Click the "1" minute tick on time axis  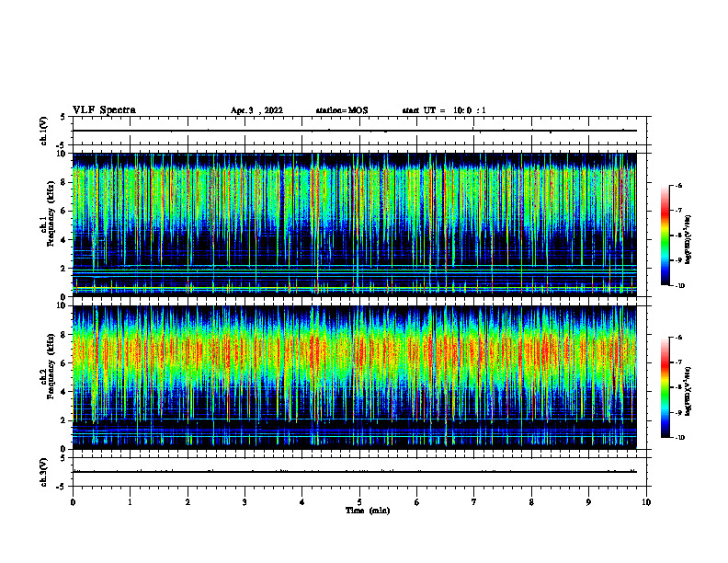[130, 502]
